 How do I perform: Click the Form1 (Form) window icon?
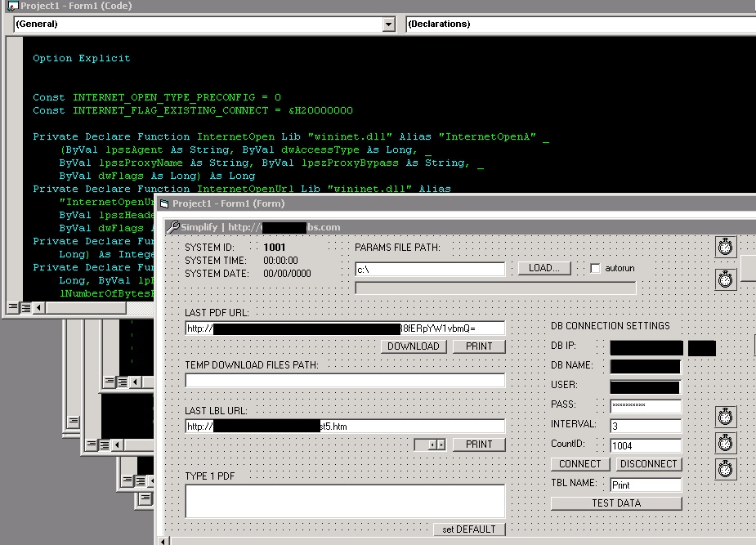pos(164,203)
